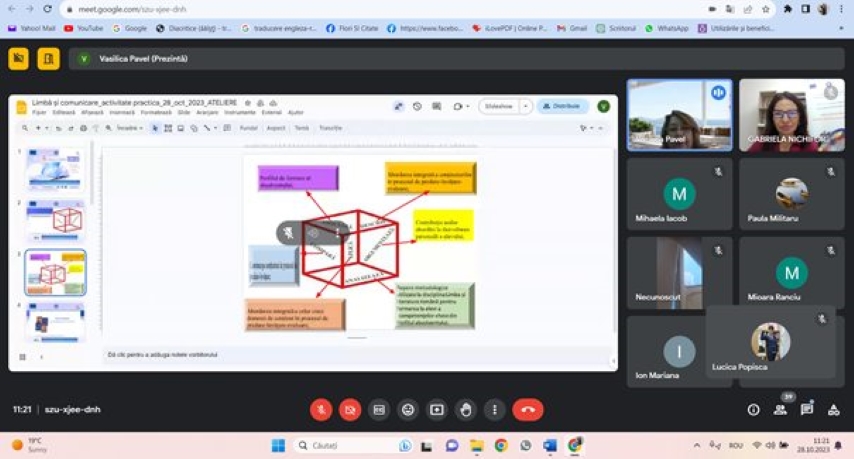854x459 pixels.
Task: Click the Gmail bookmark
Action: (x=572, y=28)
